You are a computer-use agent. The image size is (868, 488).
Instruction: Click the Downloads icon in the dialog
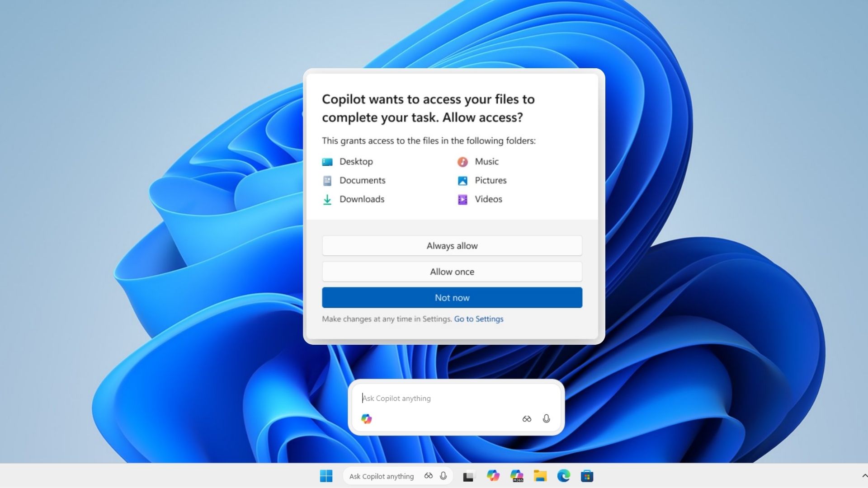(x=326, y=199)
